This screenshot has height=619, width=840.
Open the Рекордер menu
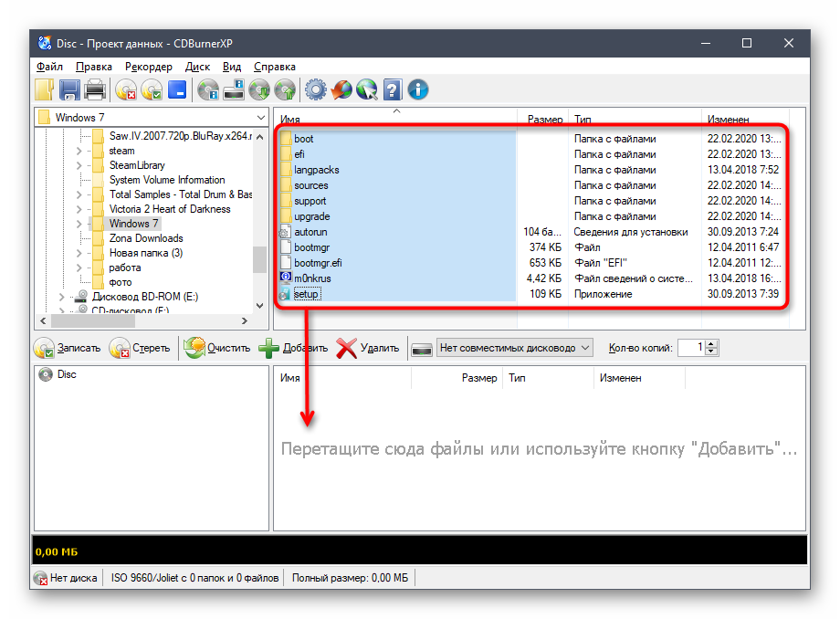click(148, 67)
